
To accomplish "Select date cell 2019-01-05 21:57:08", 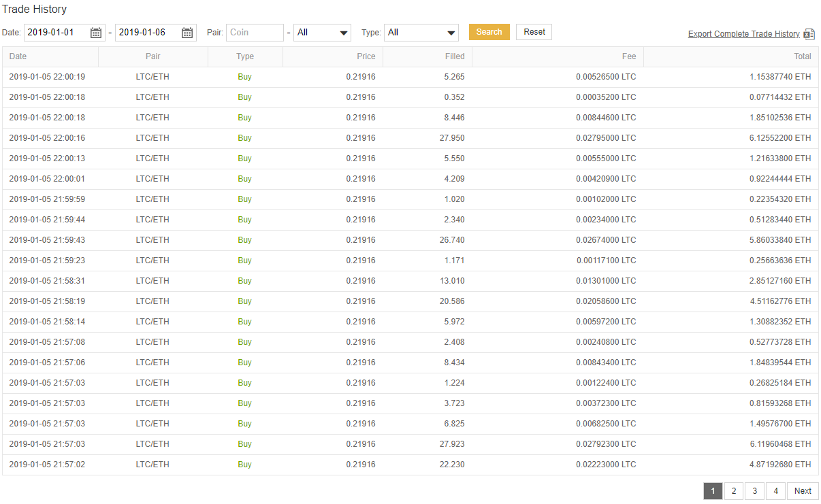I will tap(47, 342).
